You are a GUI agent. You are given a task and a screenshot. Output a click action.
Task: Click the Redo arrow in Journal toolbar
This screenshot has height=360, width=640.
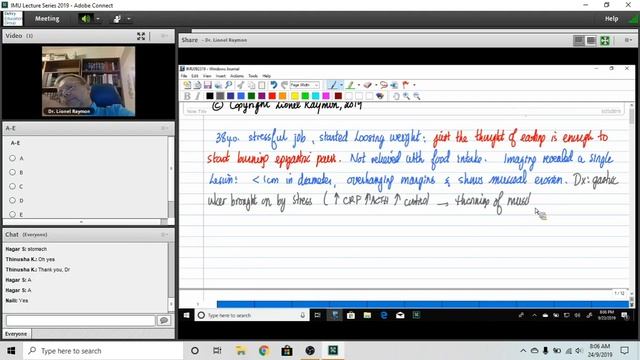284,85
